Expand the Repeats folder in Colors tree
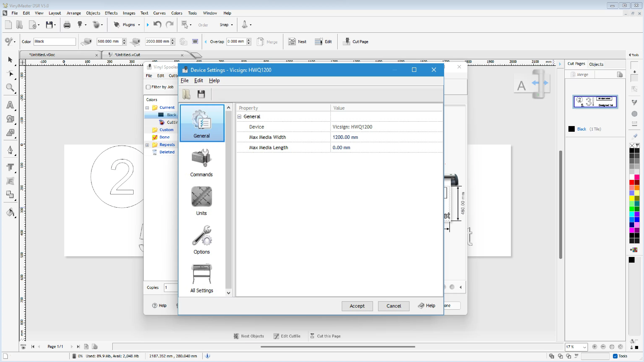The height and width of the screenshot is (362, 644). [147, 145]
